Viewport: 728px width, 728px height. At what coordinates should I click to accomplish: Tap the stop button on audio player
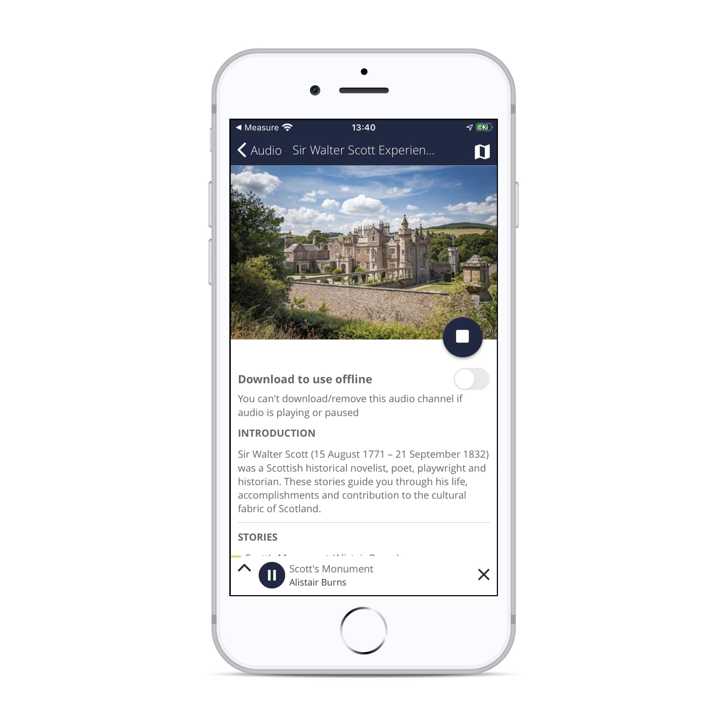pyautogui.click(x=463, y=337)
